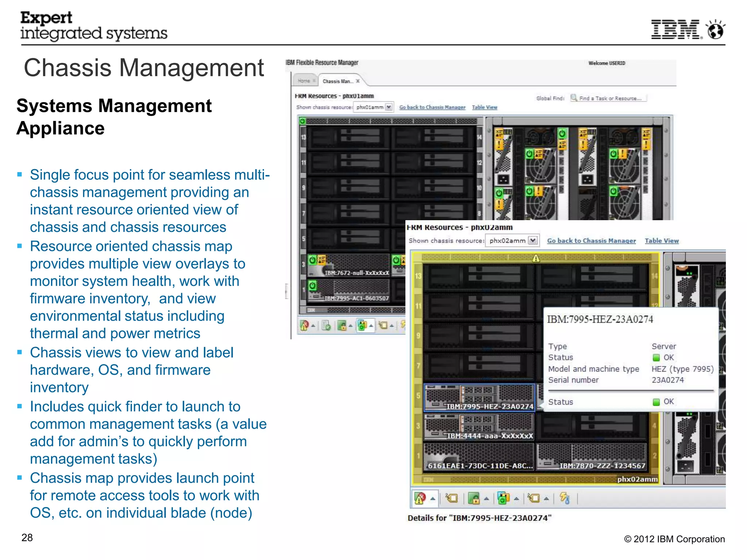Click status overlay icon in phx01amm toolbar
The image size is (747, 560).
304,325
